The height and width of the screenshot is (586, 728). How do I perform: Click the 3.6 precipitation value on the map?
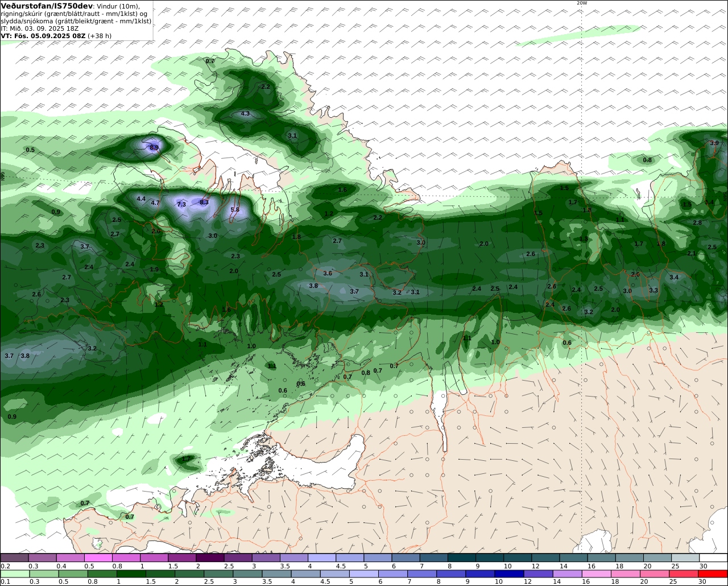328,274
